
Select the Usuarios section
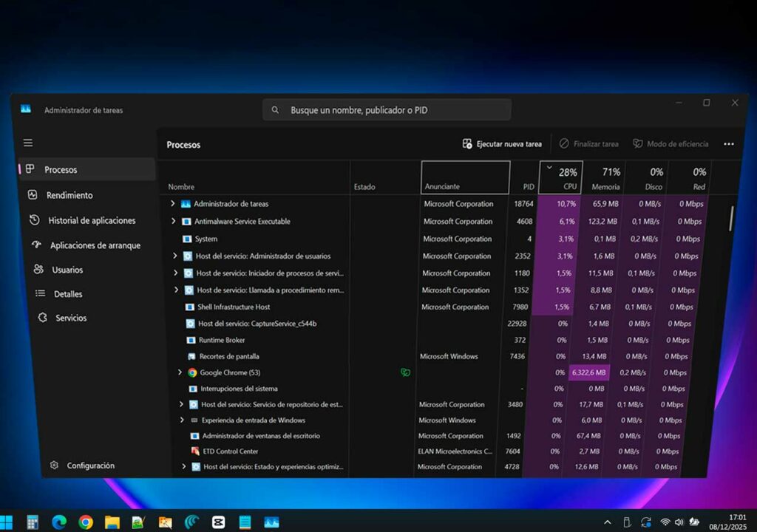(x=67, y=270)
